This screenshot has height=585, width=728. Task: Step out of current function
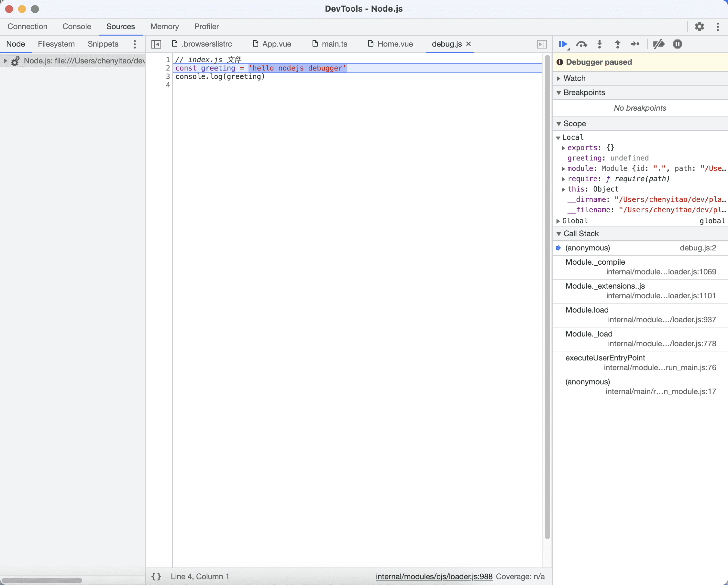618,44
